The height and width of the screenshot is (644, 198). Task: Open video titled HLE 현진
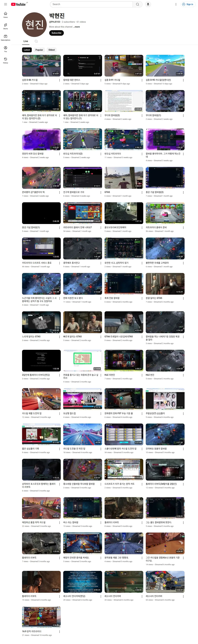tap(150, 375)
